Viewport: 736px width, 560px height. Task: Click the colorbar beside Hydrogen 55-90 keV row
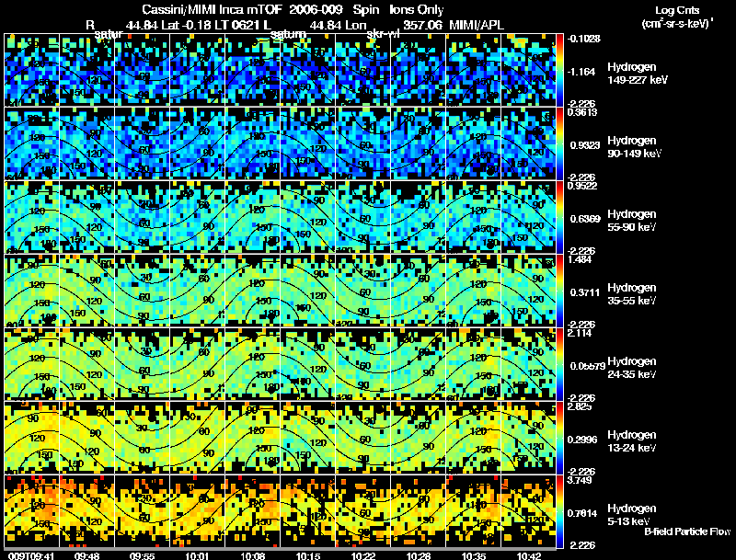[x=559, y=217]
